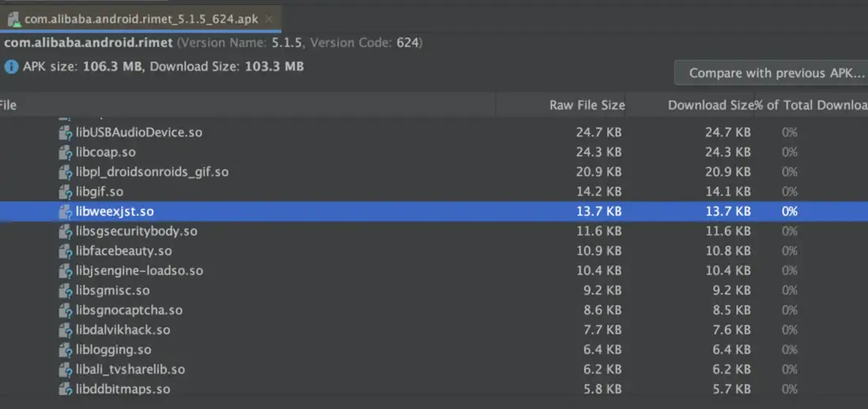Click the APK file icon in the tab
This screenshot has height=409, width=868.
pos(13,18)
